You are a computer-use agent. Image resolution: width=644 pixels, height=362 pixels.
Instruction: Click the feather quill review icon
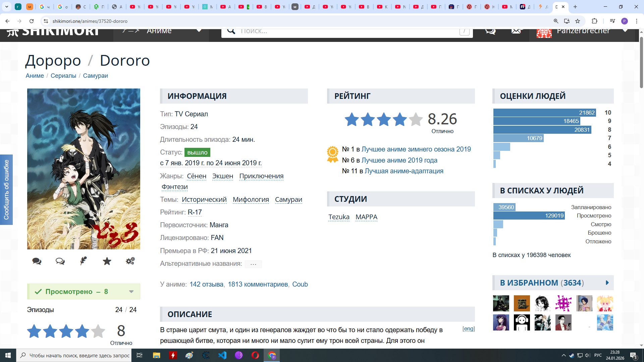84,261
